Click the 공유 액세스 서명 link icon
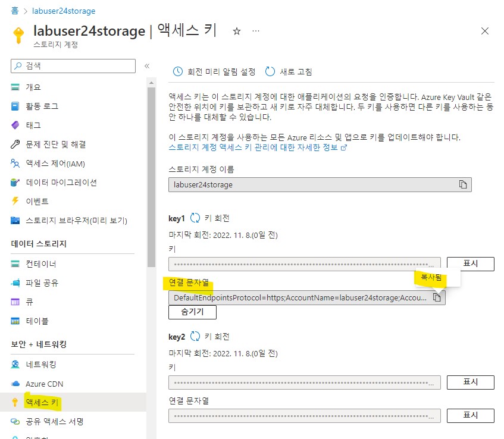Image resolution: width=504 pixels, height=439 pixels. [x=15, y=421]
